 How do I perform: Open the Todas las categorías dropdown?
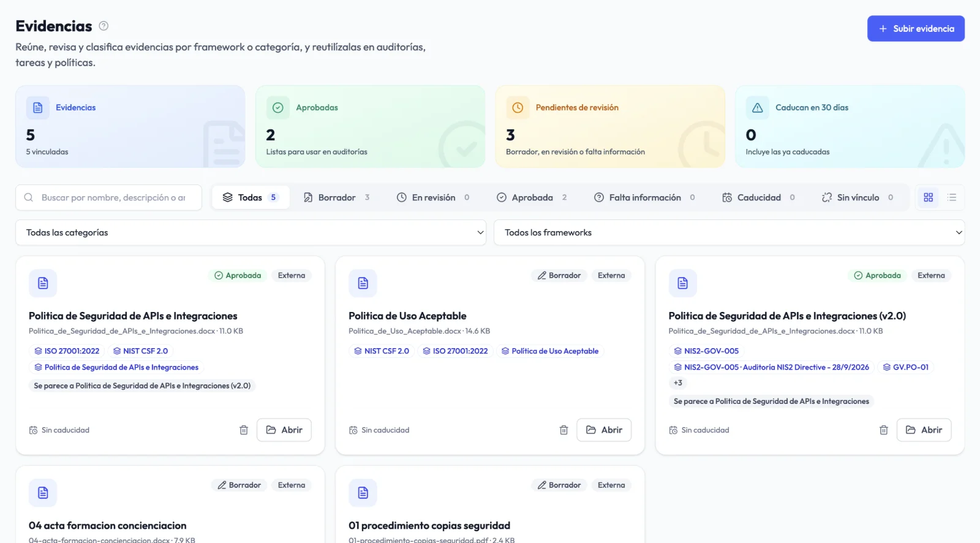click(x=251, y=233)
